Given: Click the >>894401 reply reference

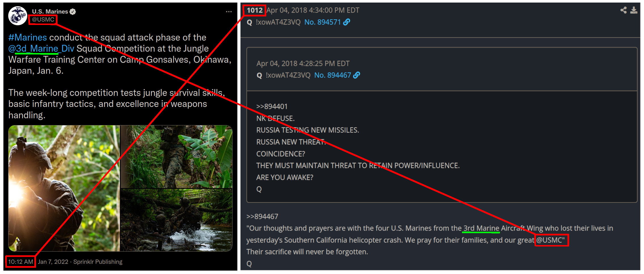Looking at the screenshot, I should [x=272, y=106].
